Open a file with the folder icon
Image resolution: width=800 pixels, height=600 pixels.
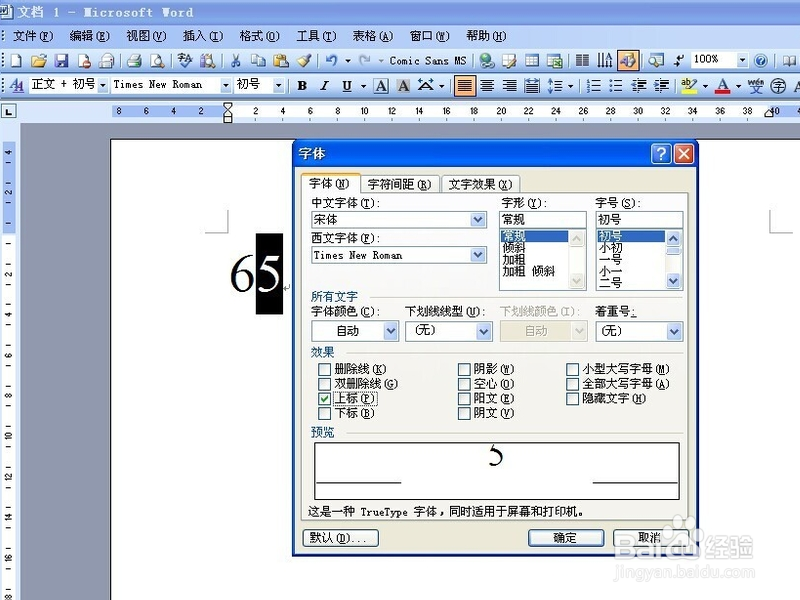click(x=38, y=61)
